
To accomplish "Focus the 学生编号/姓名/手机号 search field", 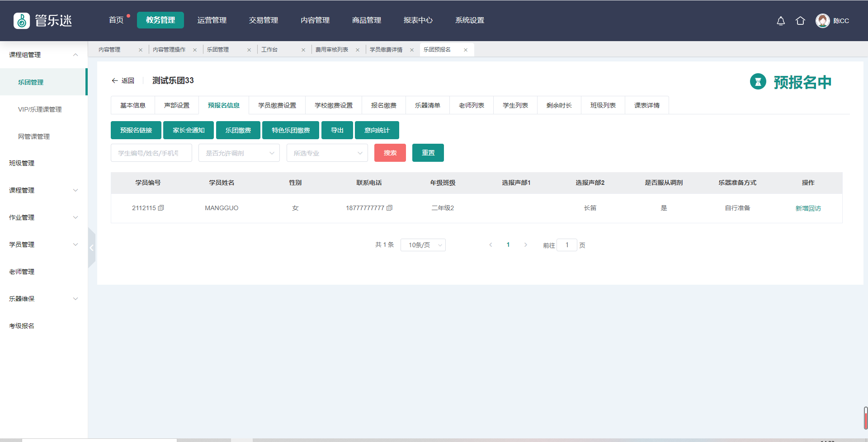I will (x=151, y=153).
